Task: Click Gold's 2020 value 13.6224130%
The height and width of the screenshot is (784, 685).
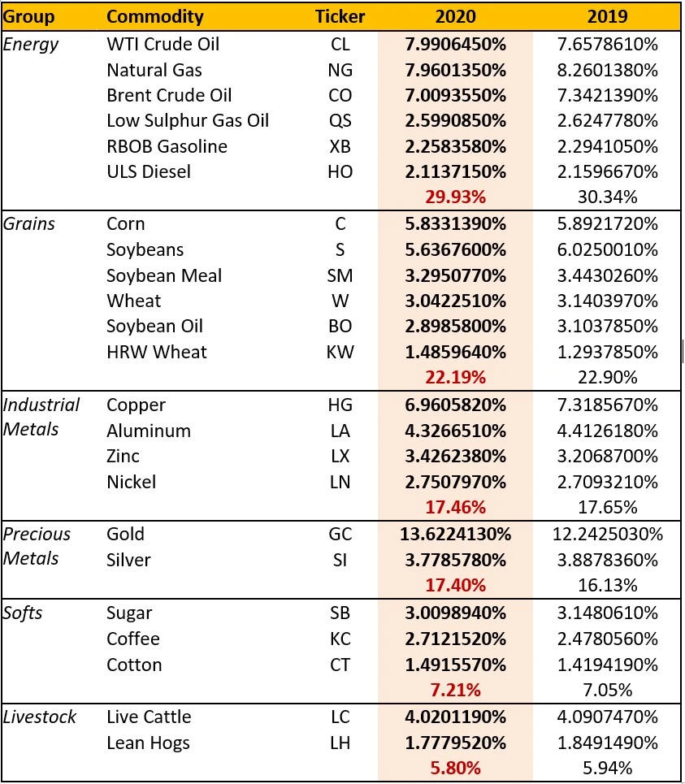Action: (x=455, y=534)
